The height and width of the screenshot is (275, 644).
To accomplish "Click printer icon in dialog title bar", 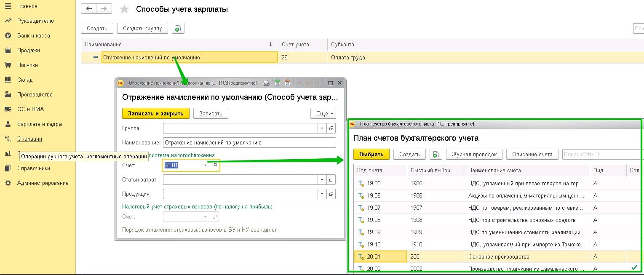I will point(266,83).
